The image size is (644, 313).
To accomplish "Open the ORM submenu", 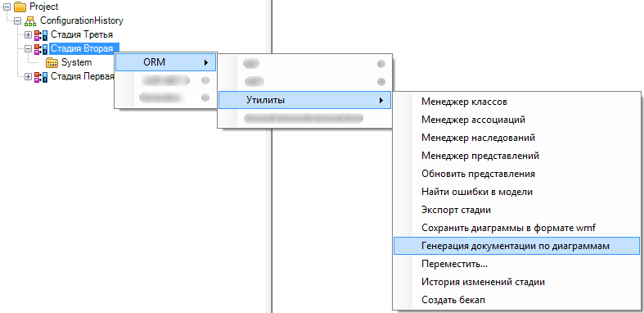I will pyautogui.click(x=165, y=62).
